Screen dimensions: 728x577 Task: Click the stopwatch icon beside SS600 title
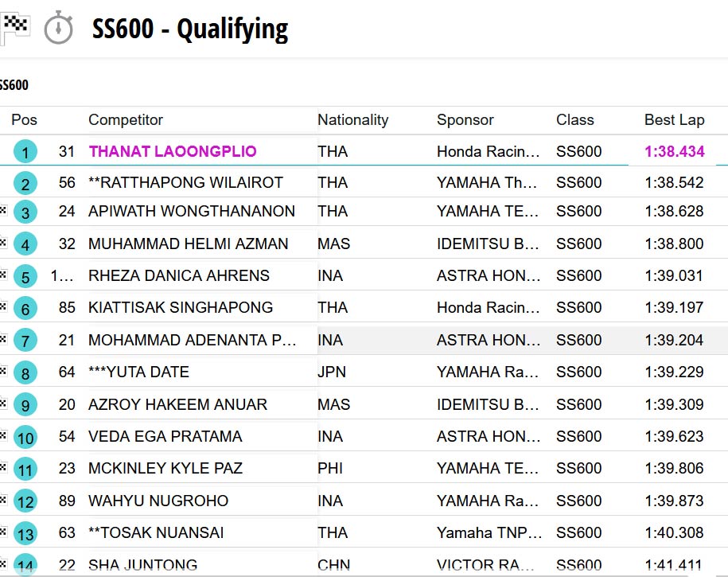click(58, 29)
